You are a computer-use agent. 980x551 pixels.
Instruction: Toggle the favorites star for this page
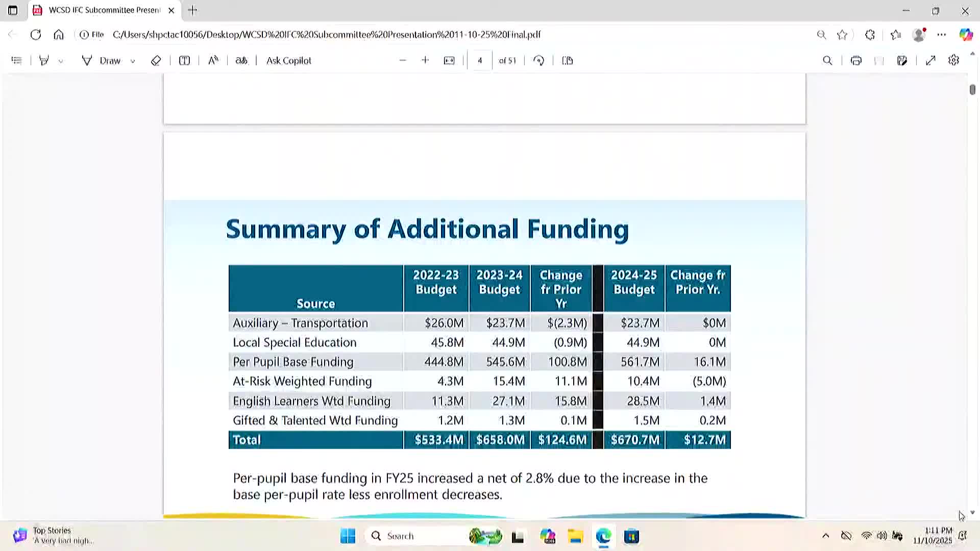[842, 35]
